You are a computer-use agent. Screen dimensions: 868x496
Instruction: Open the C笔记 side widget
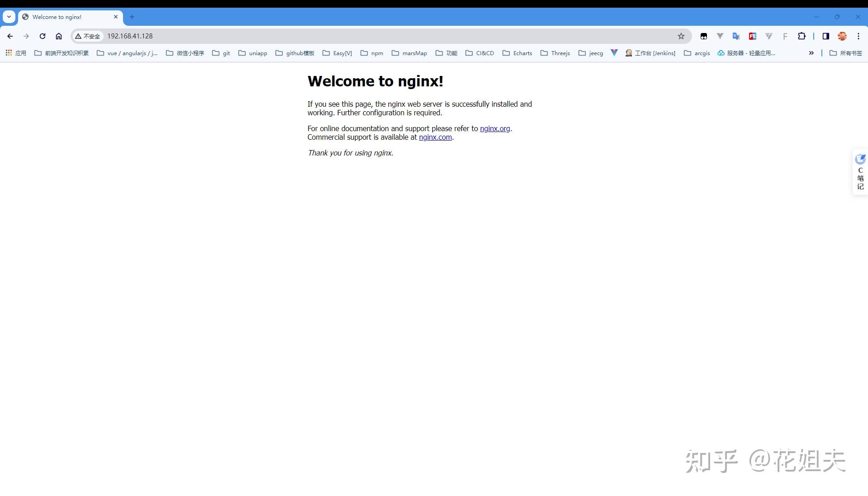pyautogui.click(x=860, y=172)
